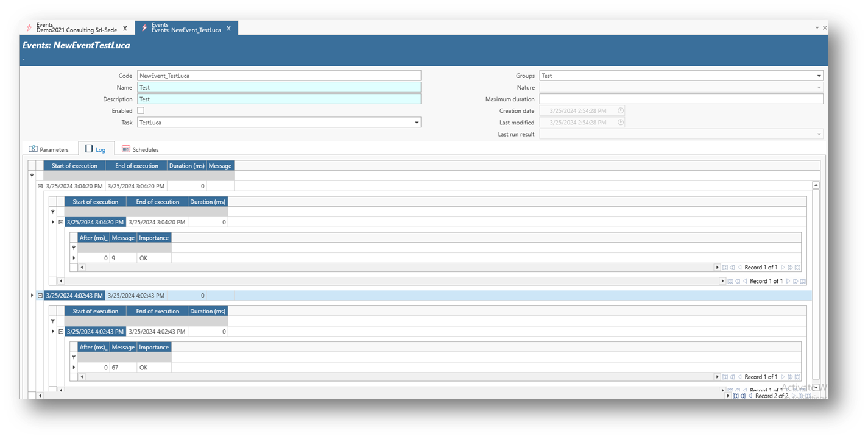Sort by top-level Duration (ms) column header

(186, 166)
